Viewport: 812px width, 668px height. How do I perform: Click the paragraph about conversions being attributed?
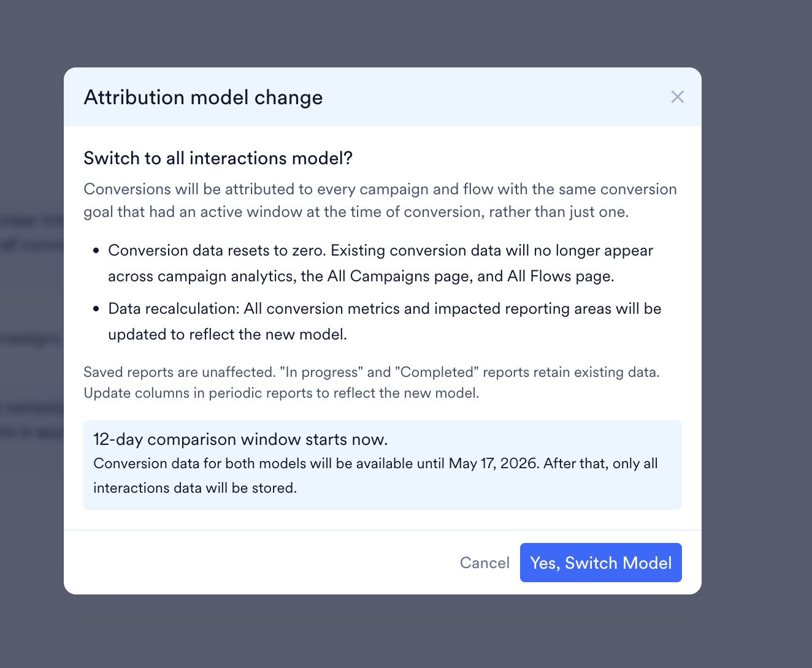pos(380,200)
